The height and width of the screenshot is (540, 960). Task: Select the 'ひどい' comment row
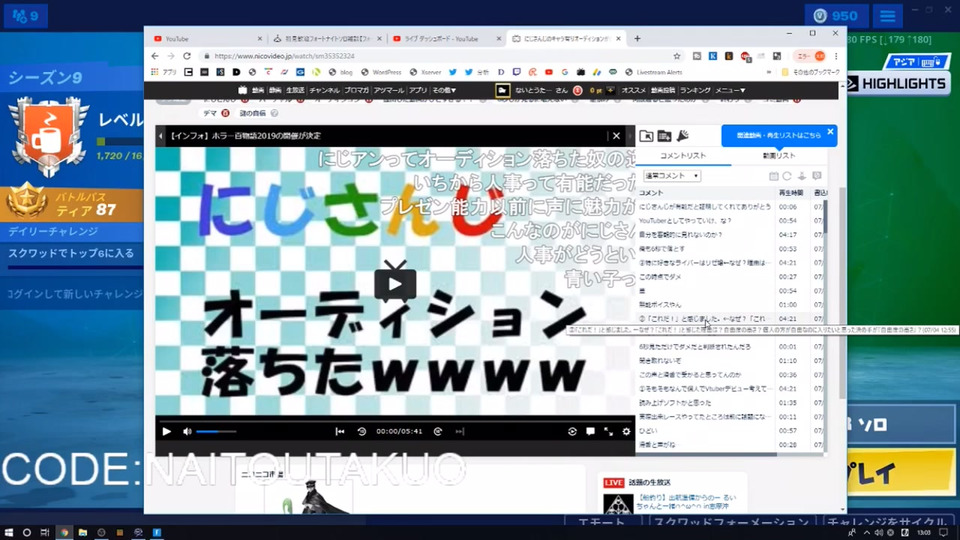point(730,431)
